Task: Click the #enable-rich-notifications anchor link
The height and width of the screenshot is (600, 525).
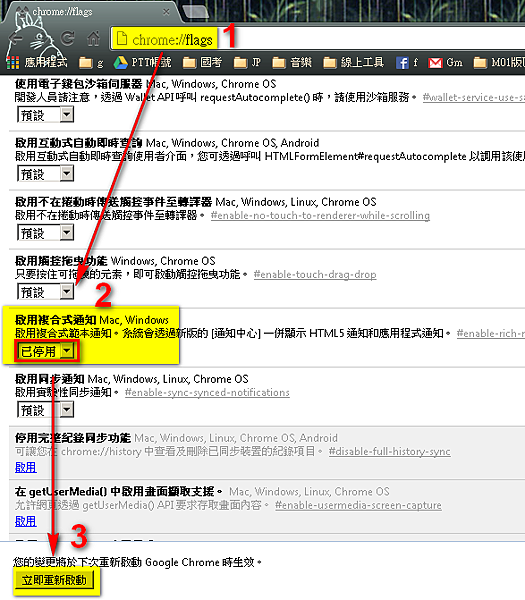Action: 491,334
